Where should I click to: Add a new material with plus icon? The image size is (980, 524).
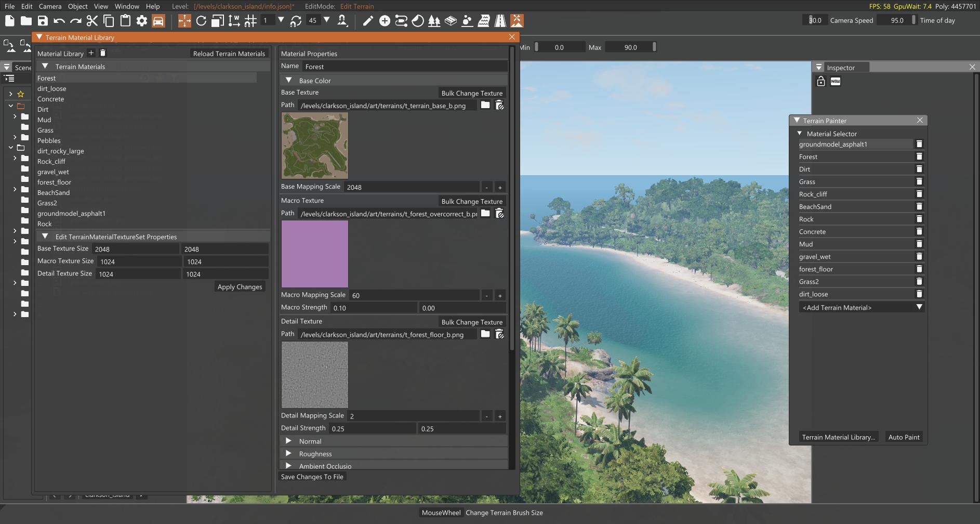tap(91, 53)
